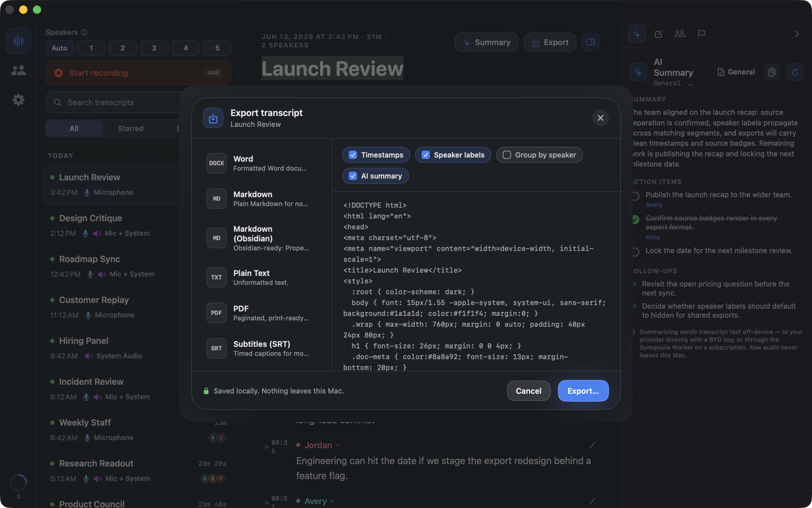This screenshot has height=508, width=812.
Task: Choose the Word export format
Action: click(262, 163)
